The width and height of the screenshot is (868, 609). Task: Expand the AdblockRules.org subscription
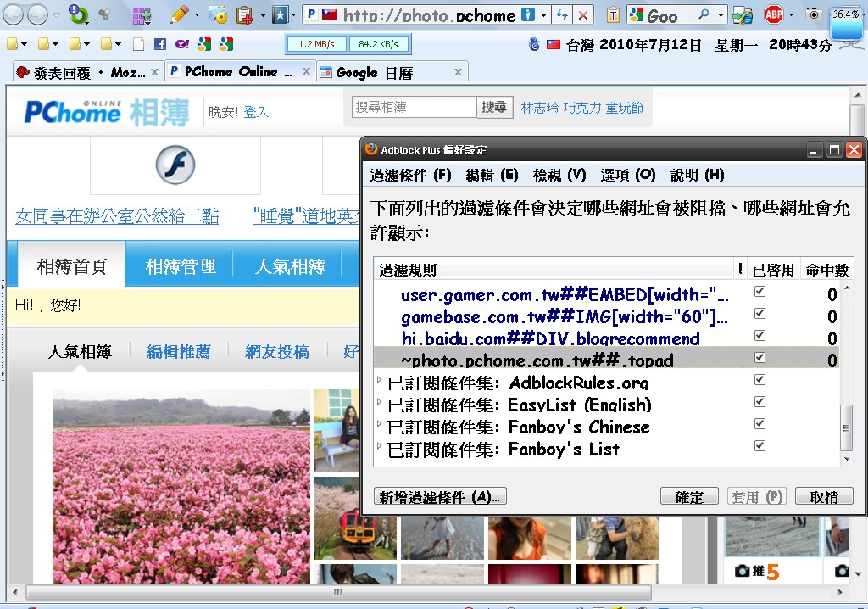379,380
